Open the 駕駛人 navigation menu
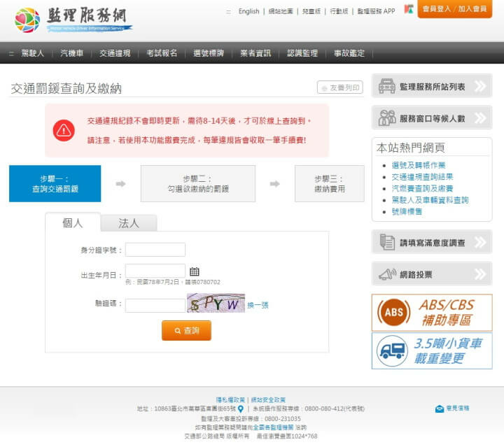The width and height of the screenshot is (504, 447). (32, 53)
